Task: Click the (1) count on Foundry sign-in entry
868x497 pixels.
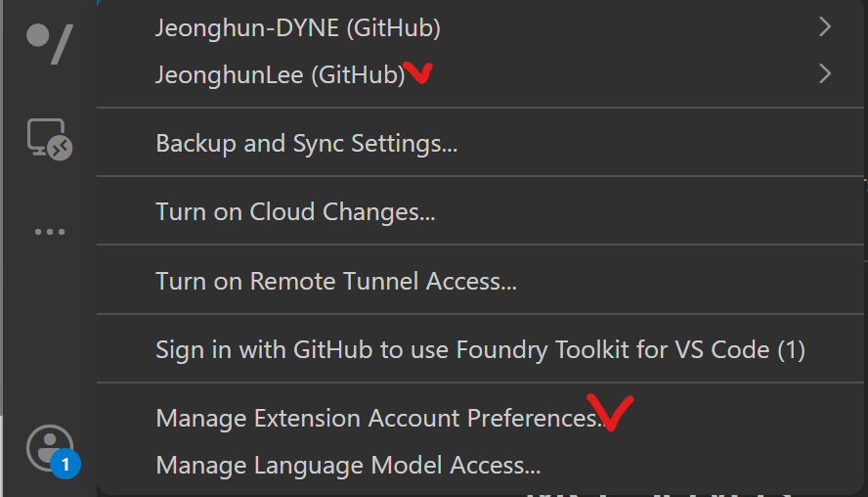Action: [x=791, y=350]
